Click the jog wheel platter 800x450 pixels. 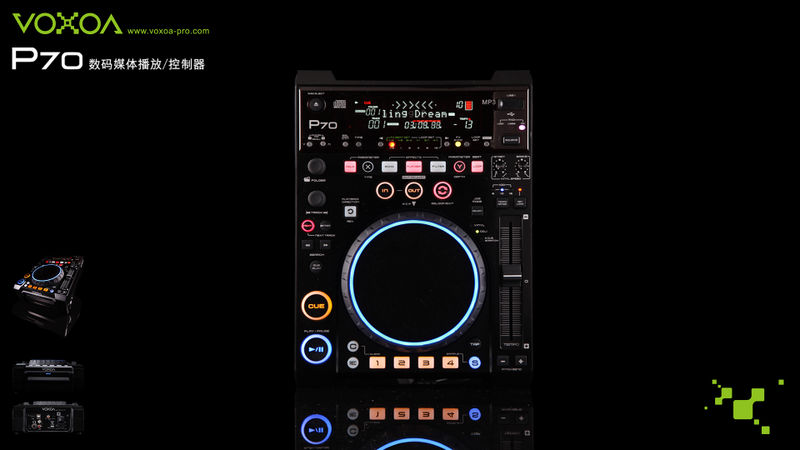pyautogui.click(x=414, y=283)
